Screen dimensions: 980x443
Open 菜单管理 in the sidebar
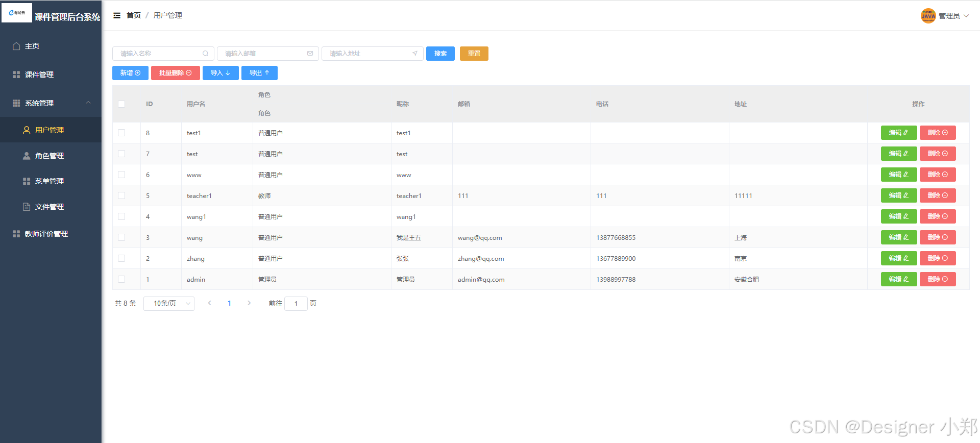(51, 181)
